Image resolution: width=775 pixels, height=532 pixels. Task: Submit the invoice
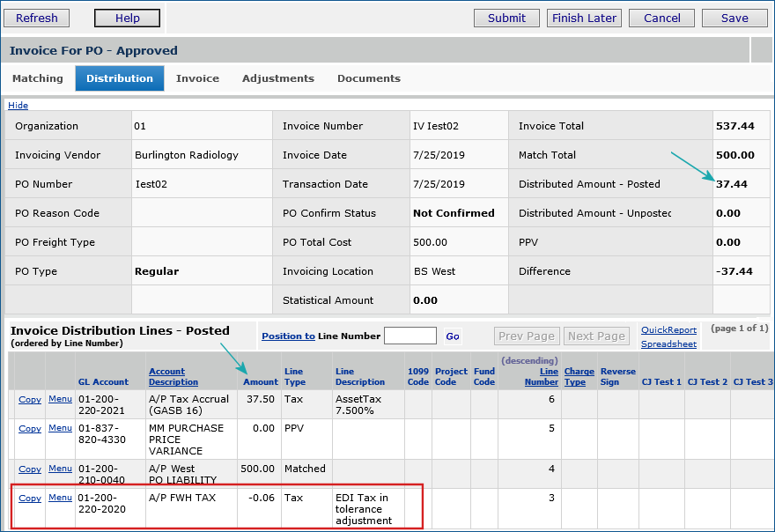point(506,18)
